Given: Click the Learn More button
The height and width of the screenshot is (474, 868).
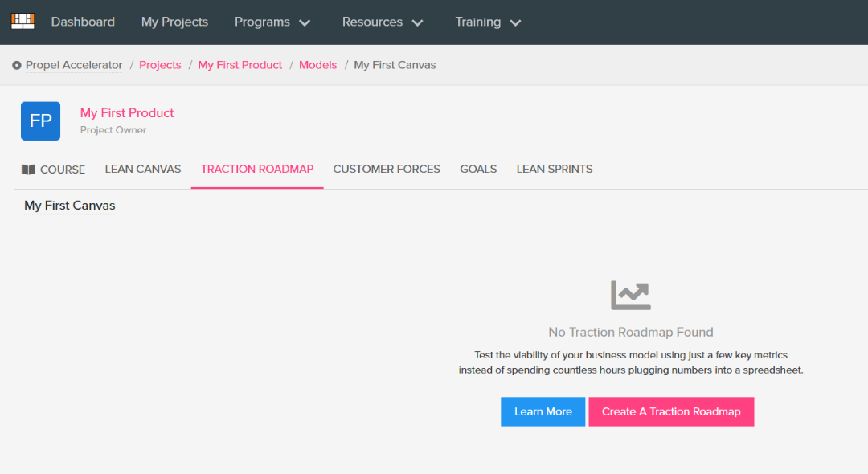Looking at the screenshot, I should coord(543,411).
